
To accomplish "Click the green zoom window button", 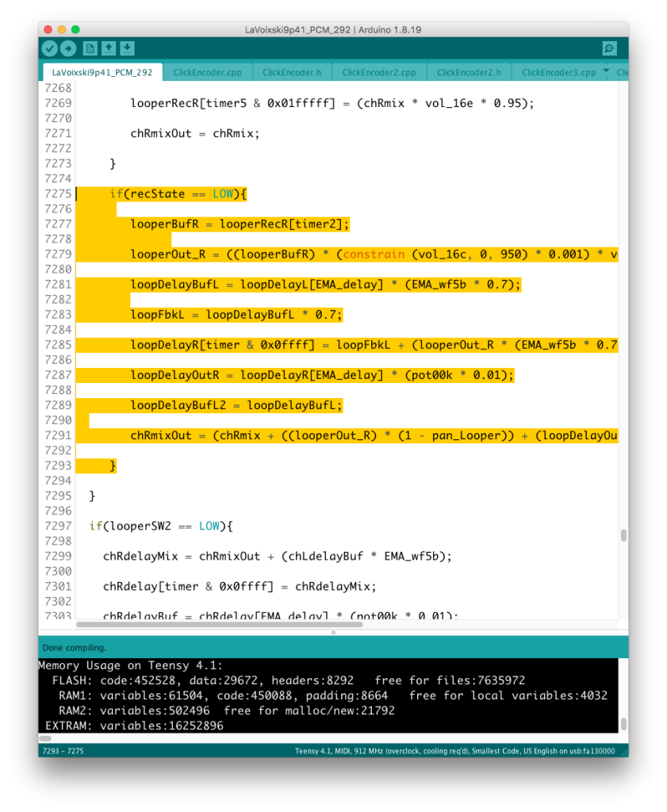I will tap(75, 29).
